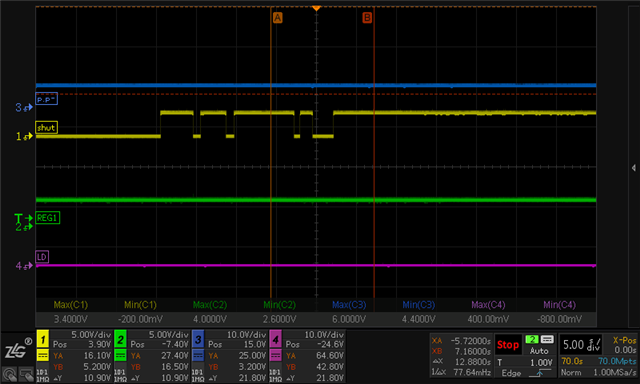Tap the touch gesture icon below ZLG logo
The width and height of the screenshot is (640, 384).
tap(10, 375)
